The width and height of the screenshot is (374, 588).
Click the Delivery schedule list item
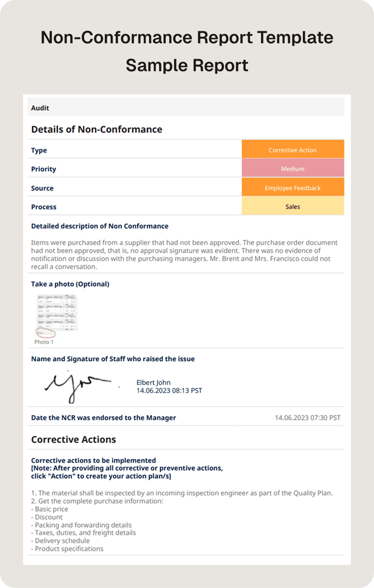(60, 541)
